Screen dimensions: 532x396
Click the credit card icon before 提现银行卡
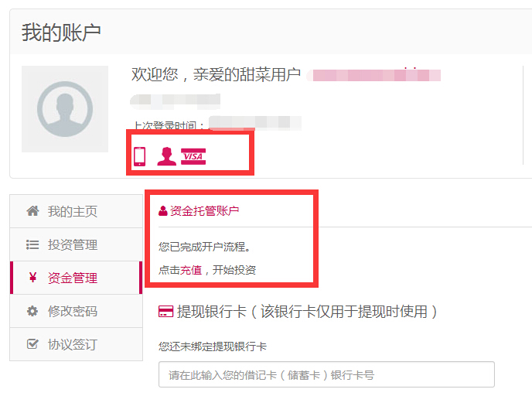[x=166, y=312]
